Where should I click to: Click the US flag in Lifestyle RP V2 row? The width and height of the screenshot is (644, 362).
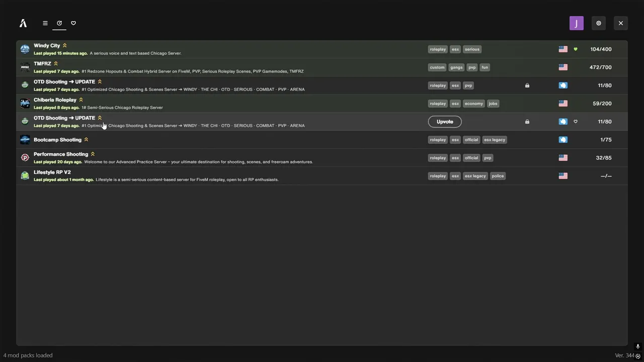pyautogui.click(x=563, y=176)
